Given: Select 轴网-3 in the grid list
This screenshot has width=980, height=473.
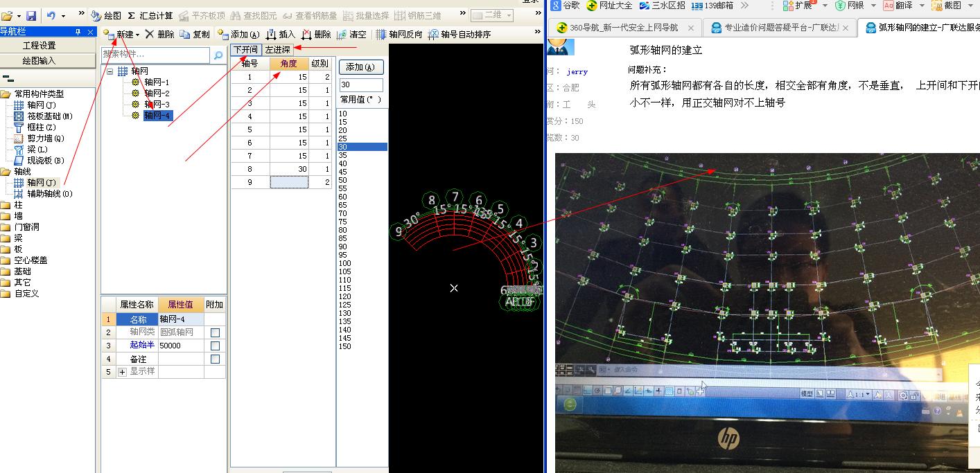Looking at the screenshot, I should point(156,105).
